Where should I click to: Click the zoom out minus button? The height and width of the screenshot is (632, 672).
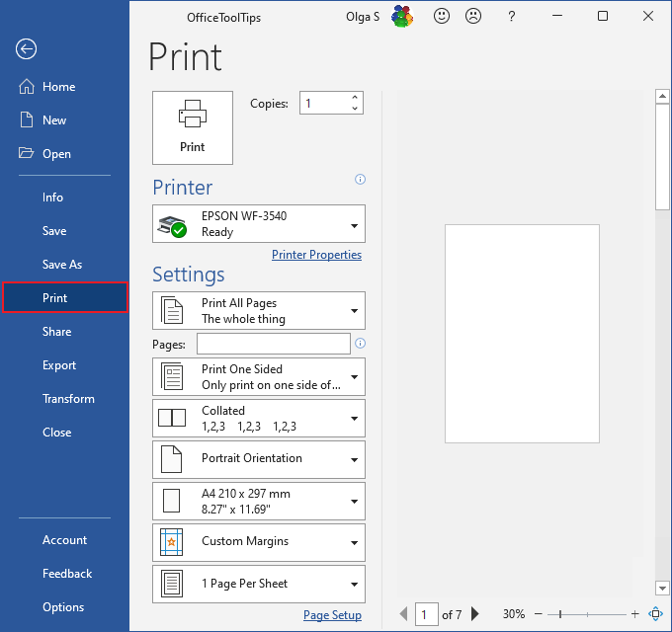click(x=539, y=614)
